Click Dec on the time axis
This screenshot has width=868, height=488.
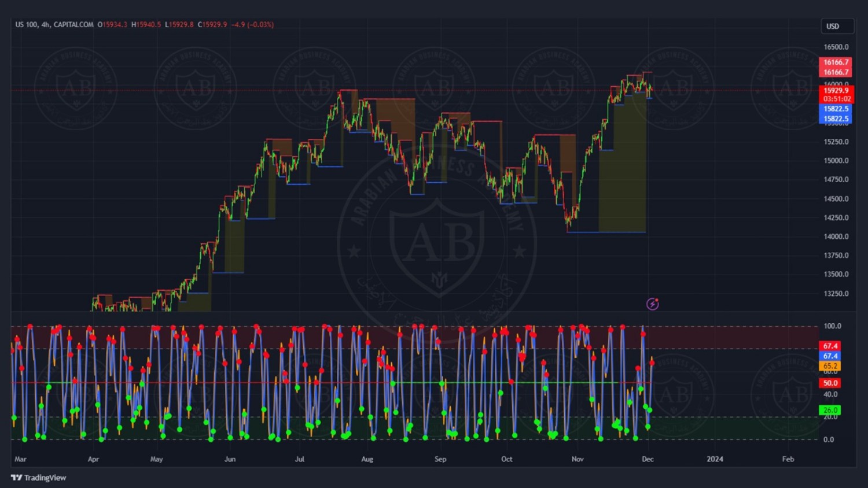[x=648, y=459]
